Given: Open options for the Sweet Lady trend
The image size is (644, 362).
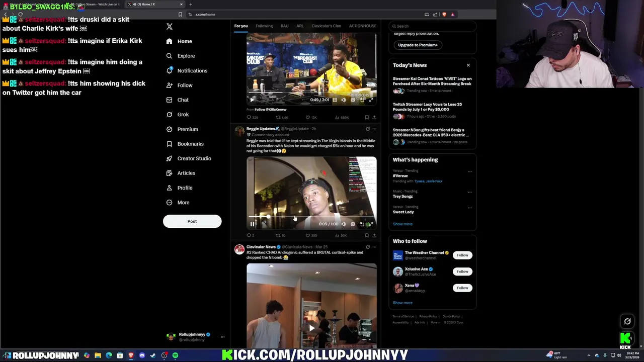Looking at the screenshot, I should tap(470, 208).
